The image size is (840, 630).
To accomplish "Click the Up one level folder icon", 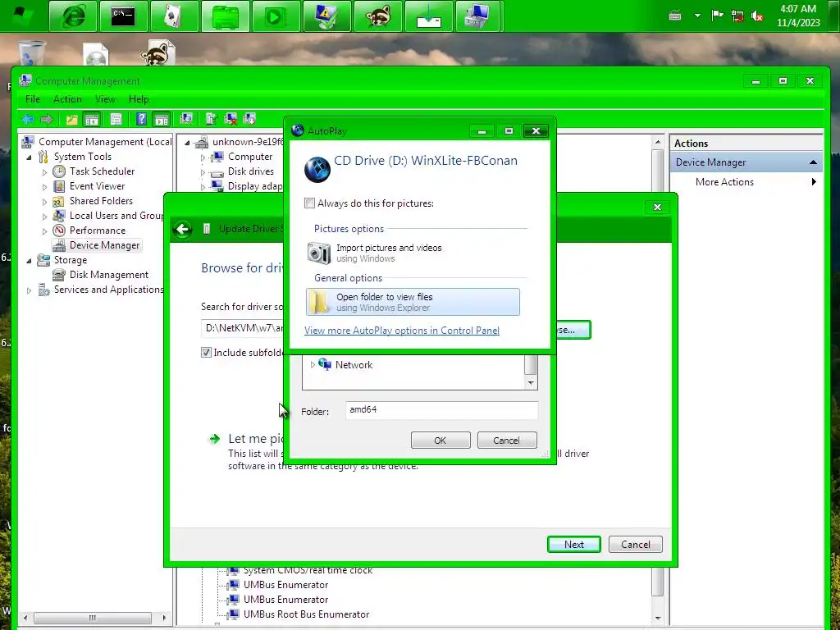I will (x=72, y=119).
